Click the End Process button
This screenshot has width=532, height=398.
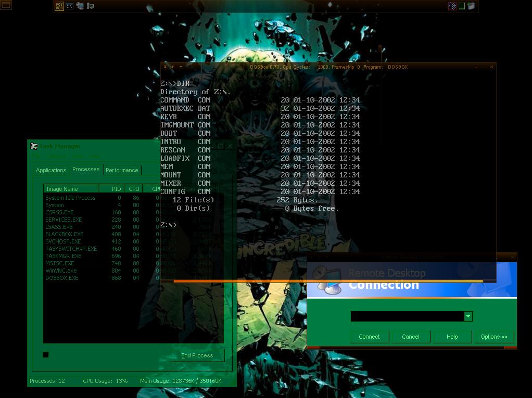(197, 355)
